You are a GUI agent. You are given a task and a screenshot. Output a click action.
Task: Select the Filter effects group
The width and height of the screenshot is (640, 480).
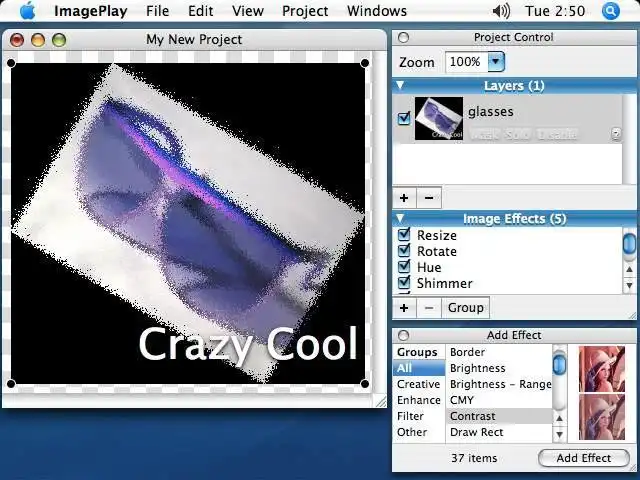click(419, 416)
